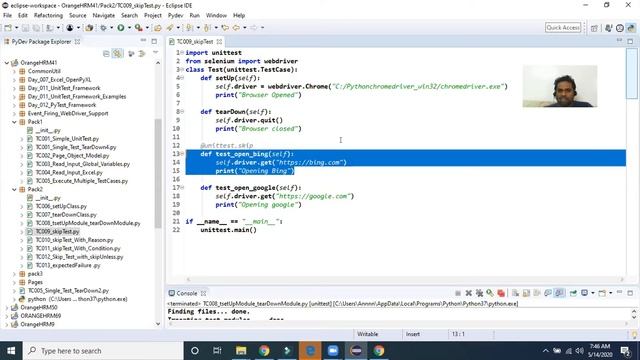The width and height of the screenshot is (640, 360).
Task: Expand the Pages package
Action: tap(14, 282)
